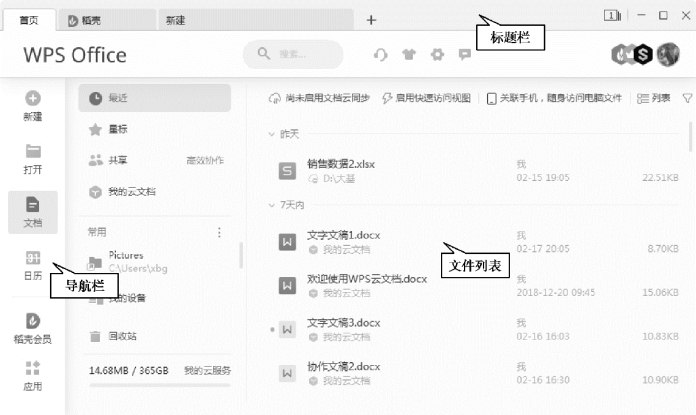
Task: Open file 文字文稿1.docx
Action: point(344,235)
